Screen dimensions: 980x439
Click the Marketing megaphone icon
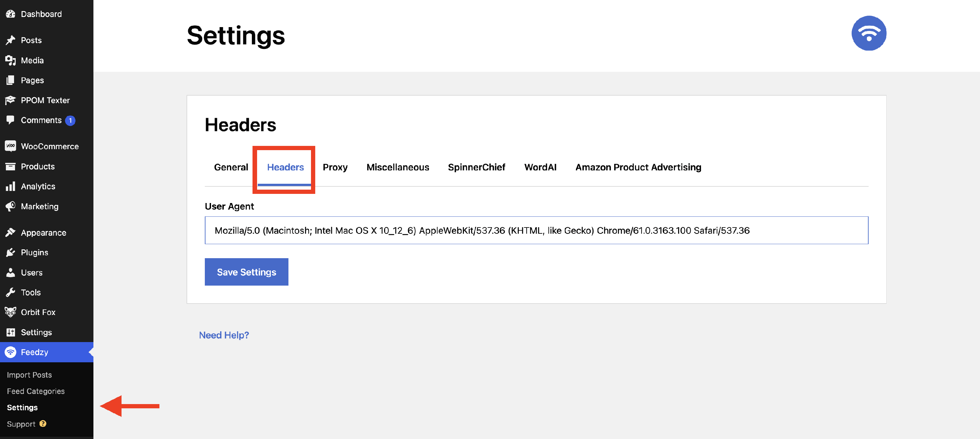[x=10, y=206]
